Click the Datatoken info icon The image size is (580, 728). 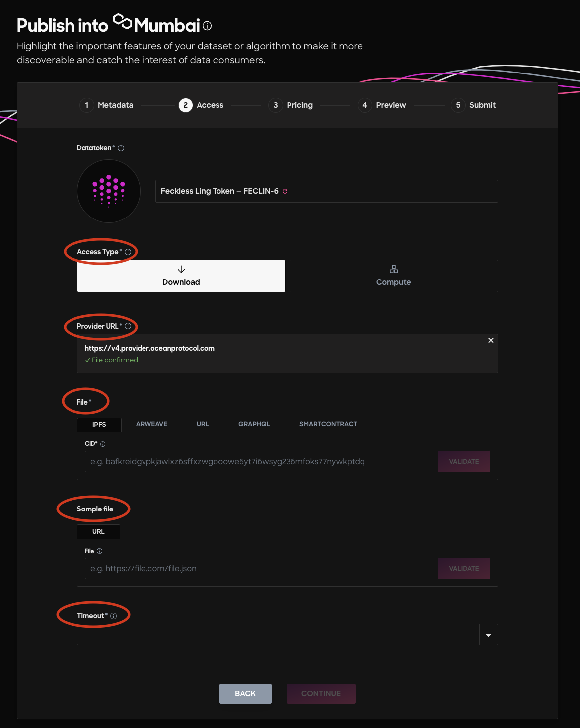(x=121, y=148)
